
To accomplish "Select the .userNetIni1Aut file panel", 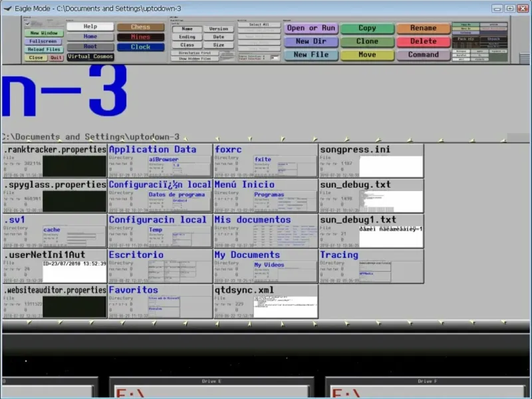I will pyautogui.click(x=55, y=267).
